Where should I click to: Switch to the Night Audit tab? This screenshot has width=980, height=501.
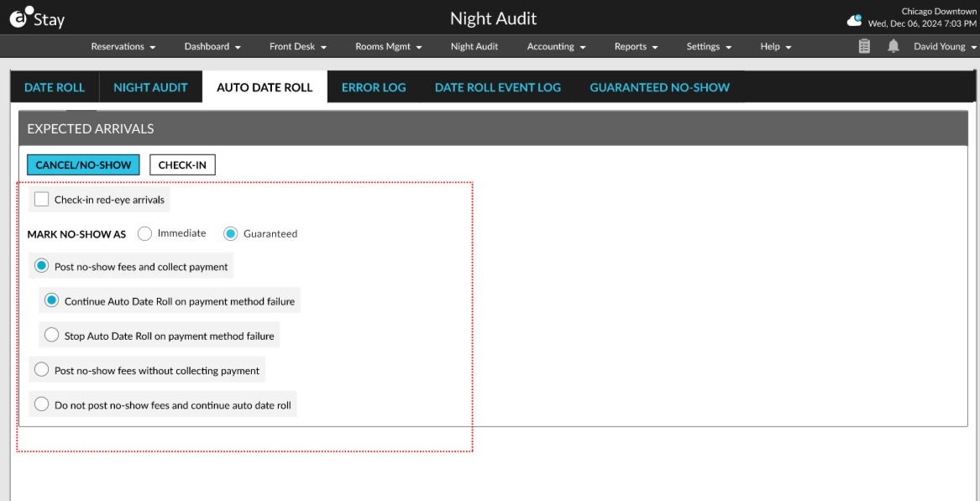coord(150,87)
